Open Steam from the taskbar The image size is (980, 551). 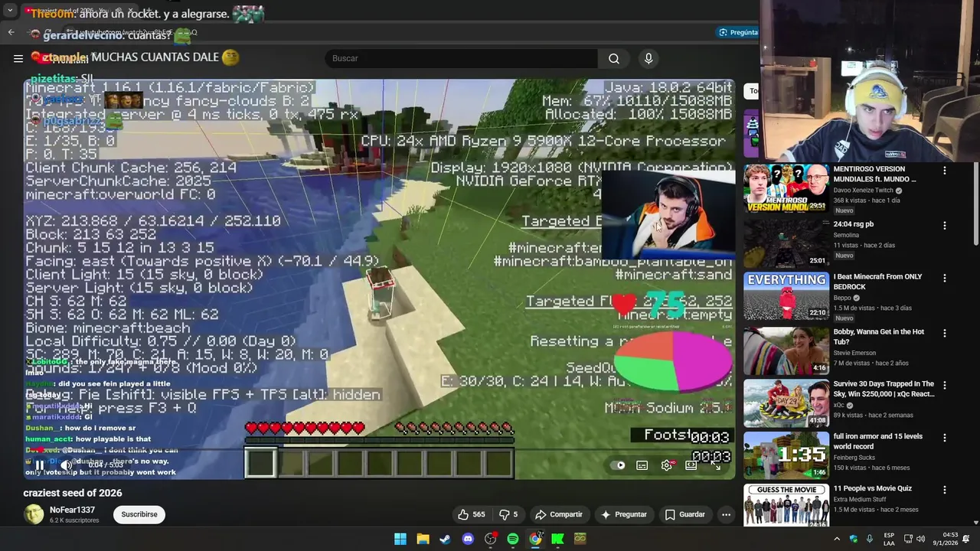tap(445, 539)
